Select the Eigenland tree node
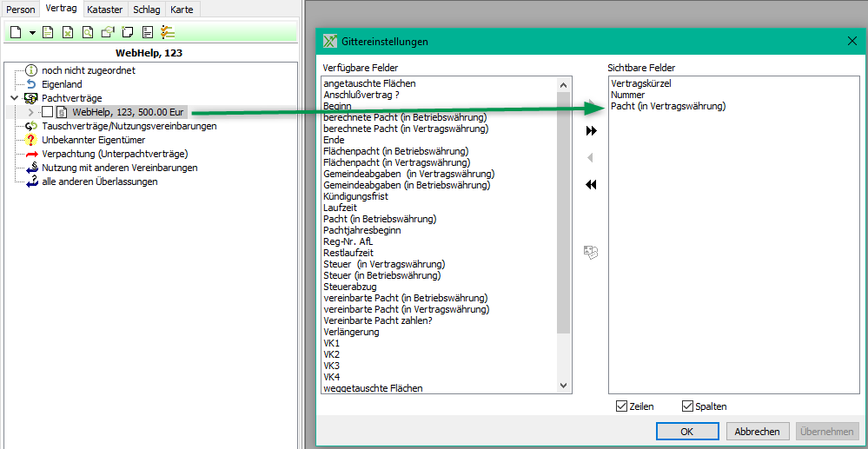 point(61,84)
